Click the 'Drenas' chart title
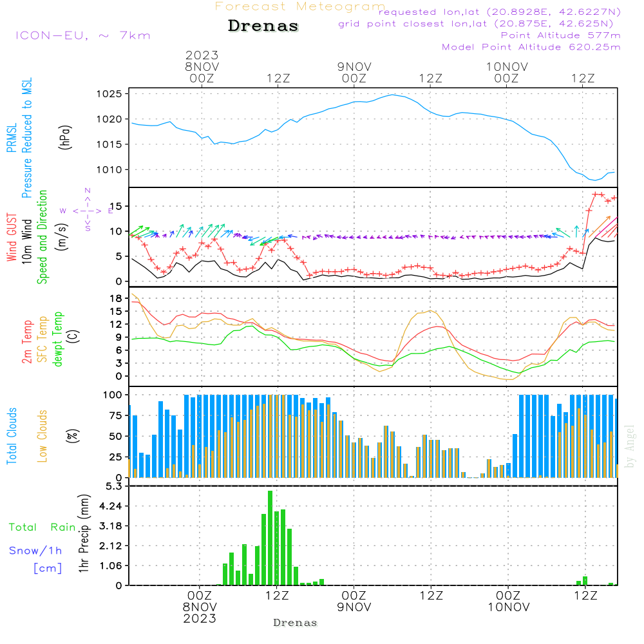 (x=263, y=26)
